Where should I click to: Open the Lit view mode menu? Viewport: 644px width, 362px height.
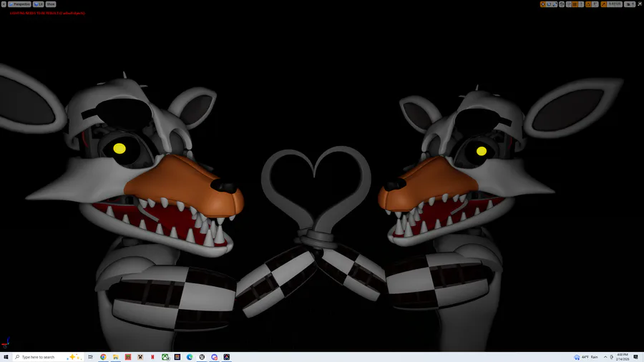pos(38,4)
